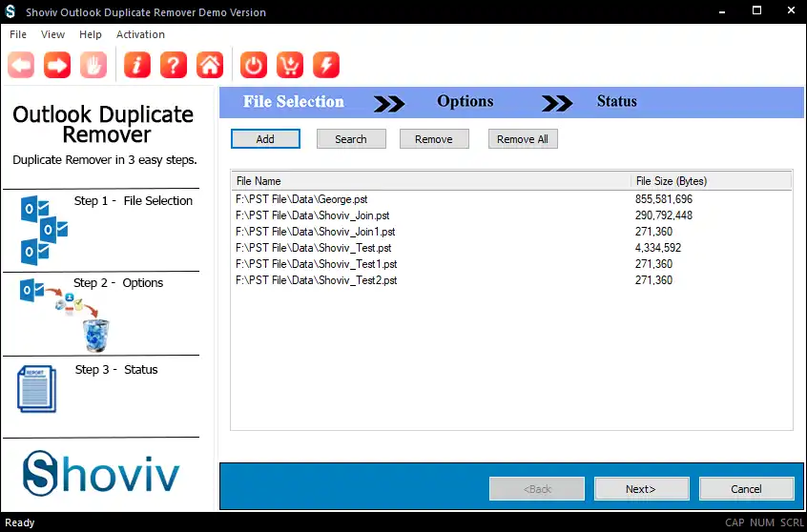Open the View menu
Viewport: 807px width, 532px height.
(53, 34)
